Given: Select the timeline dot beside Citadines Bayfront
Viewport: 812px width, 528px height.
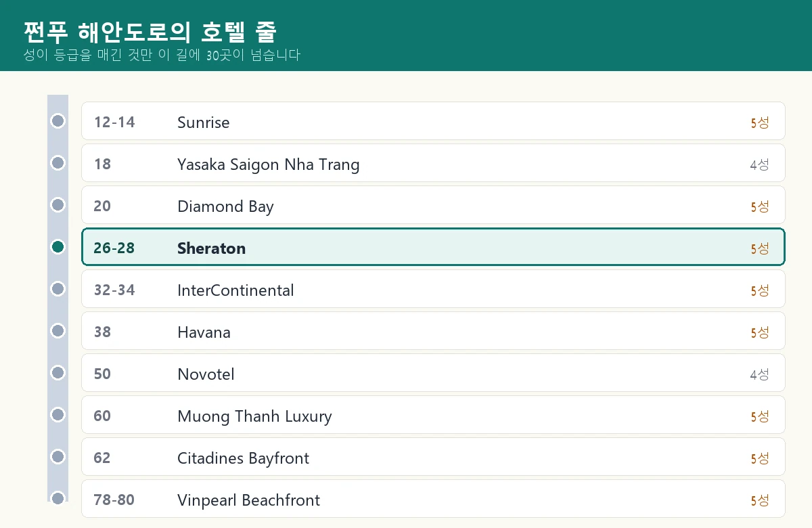Looking at the screenshot, I should (x=58, y=457).
